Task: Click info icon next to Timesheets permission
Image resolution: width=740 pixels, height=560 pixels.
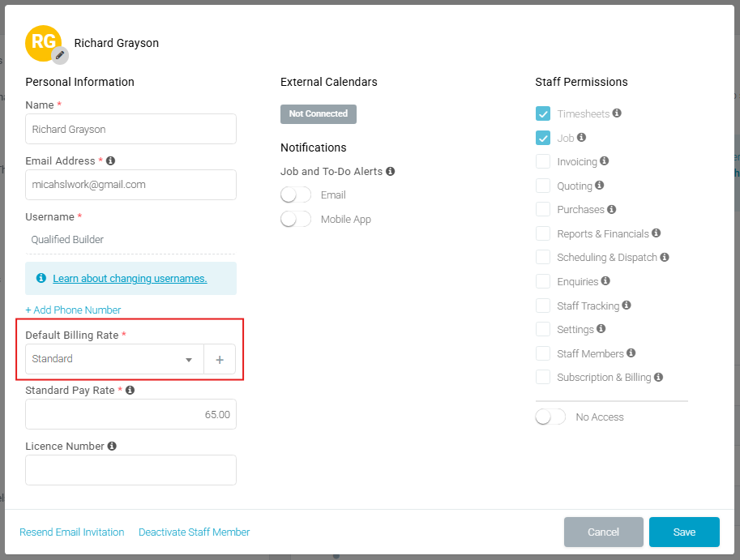Action: pos(617,113)
